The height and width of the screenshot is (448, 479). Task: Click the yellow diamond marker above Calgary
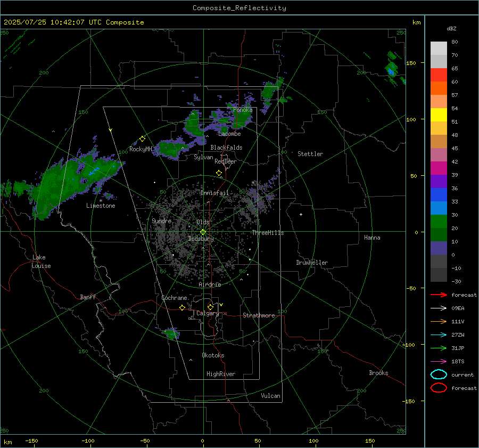click(210, 307)
